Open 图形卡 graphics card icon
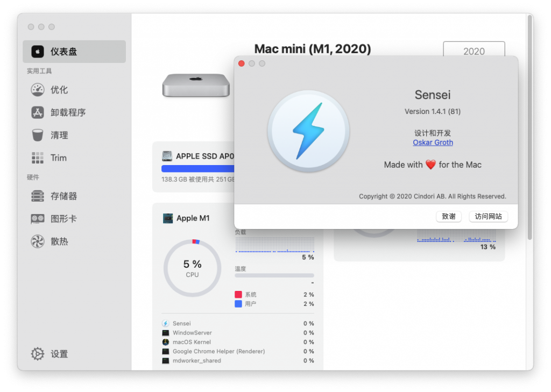 point(38,219)
